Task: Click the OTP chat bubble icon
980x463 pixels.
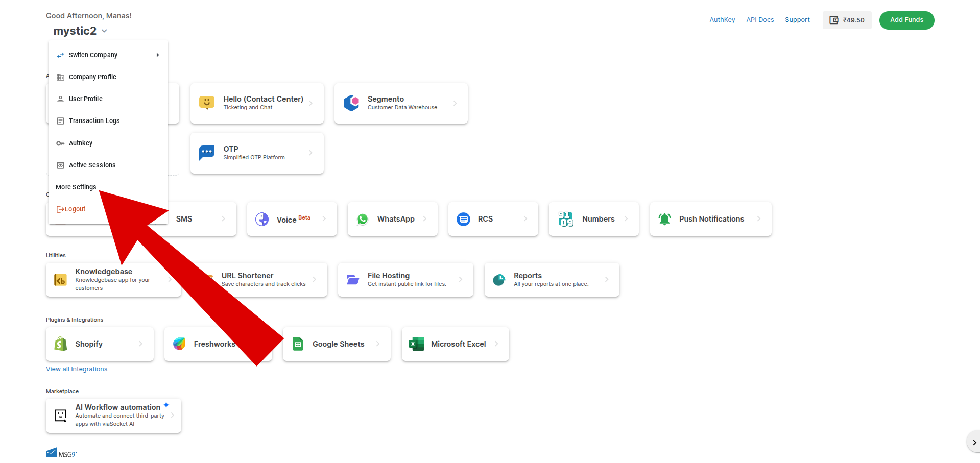Action: click(x=207, y=153)
